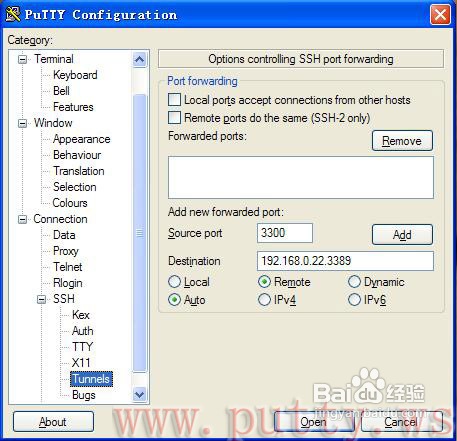The image size is (457, 441).
Task: Open the Features category
Action: tap(73, 107)
